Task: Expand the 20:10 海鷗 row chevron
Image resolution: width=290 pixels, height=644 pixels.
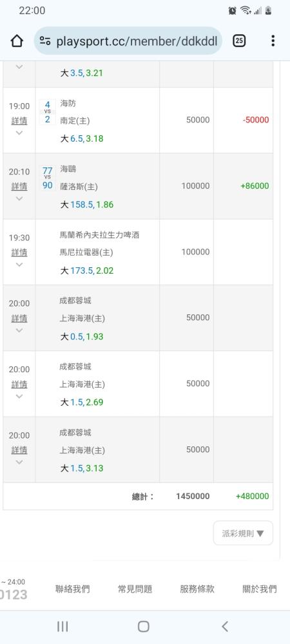Action: point(19,198)
